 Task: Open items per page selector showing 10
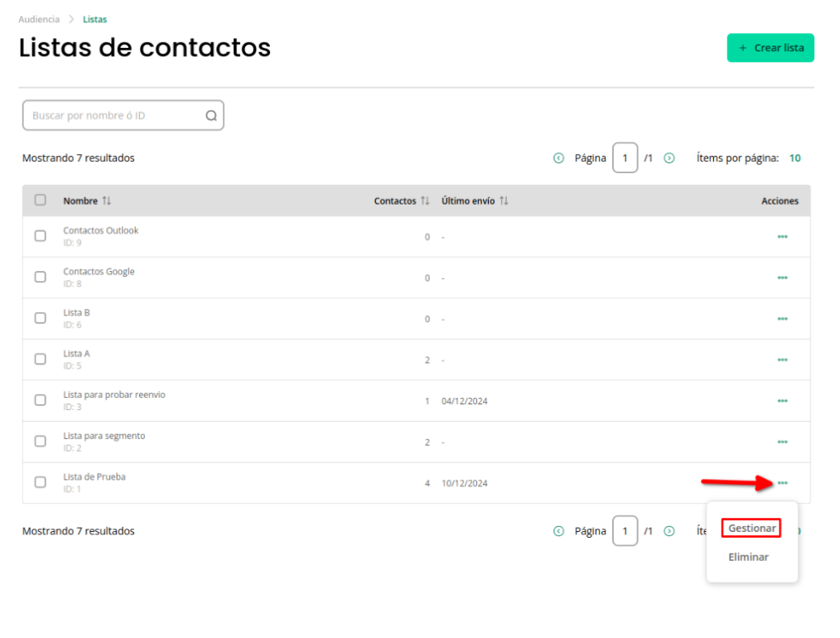click(x=794, y=158)
